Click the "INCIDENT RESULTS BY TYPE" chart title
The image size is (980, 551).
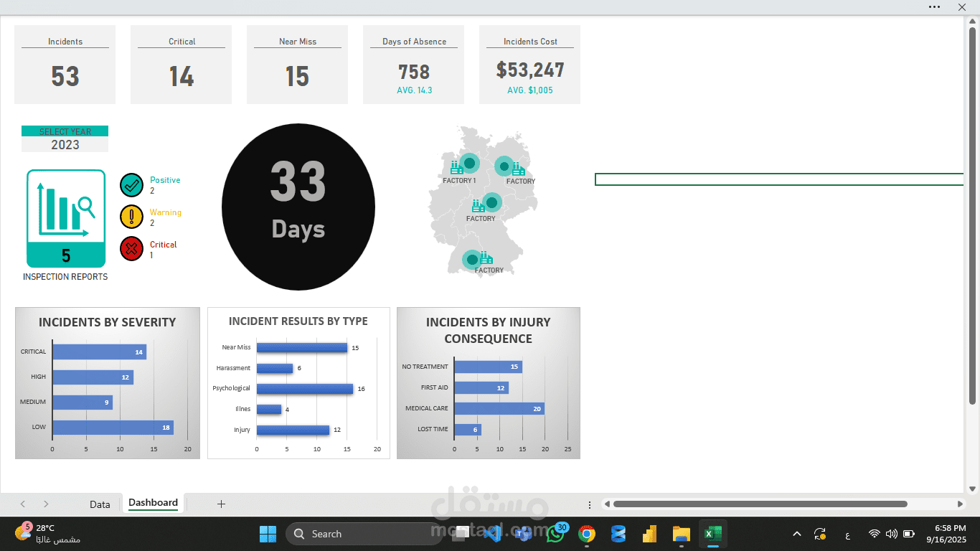coord(298,321)
